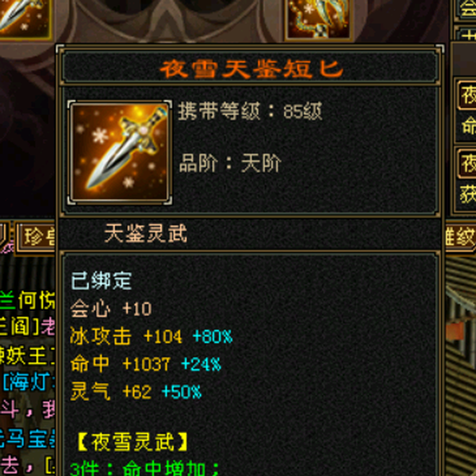Open the 雕纹 tab on the right edge

(x=459, y=237)
